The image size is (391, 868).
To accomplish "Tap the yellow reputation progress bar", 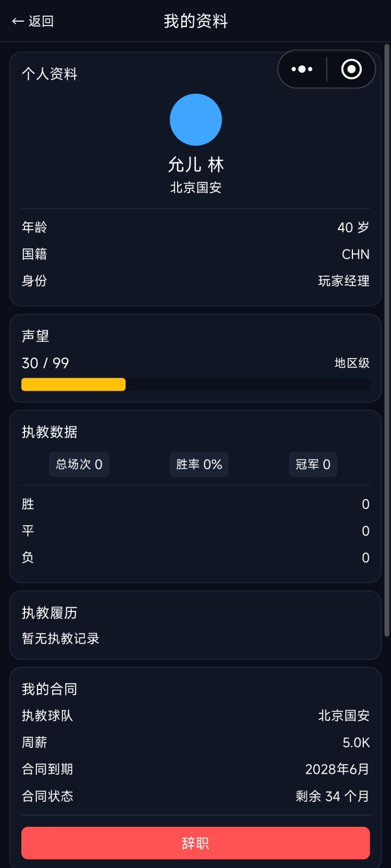I will tap(73, 385).
